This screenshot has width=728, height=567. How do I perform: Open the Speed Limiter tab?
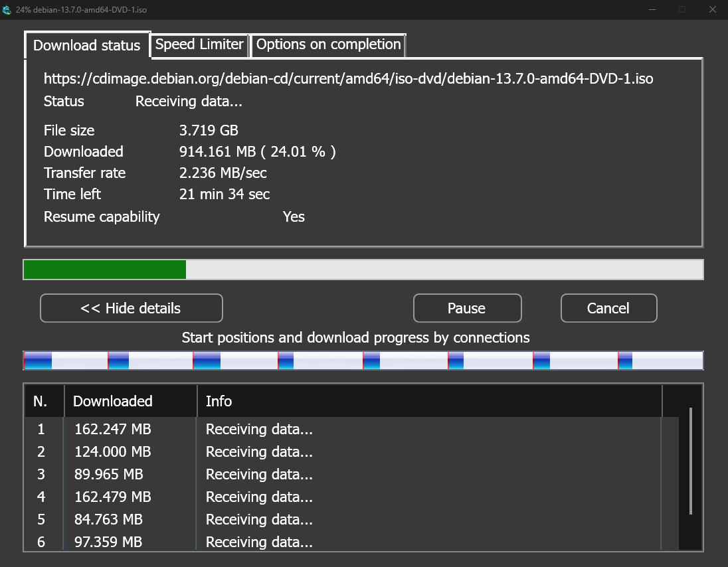tap(199, 44)
